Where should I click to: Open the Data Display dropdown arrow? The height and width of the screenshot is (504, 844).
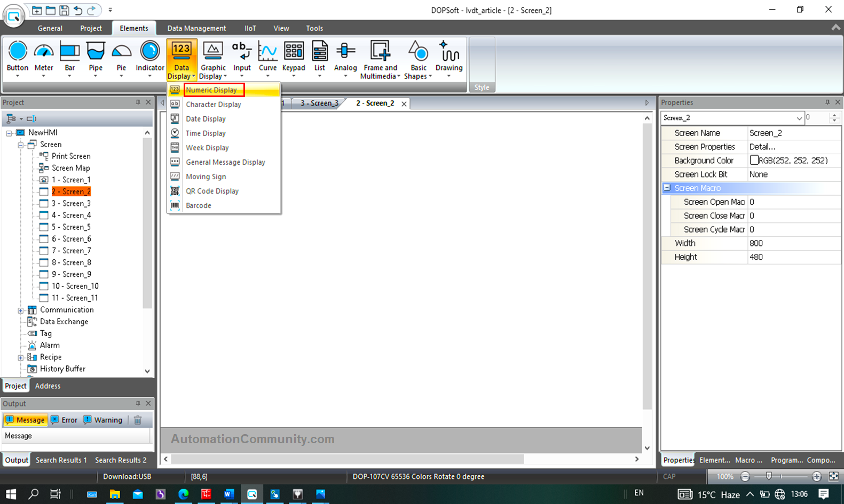[193, 76]
